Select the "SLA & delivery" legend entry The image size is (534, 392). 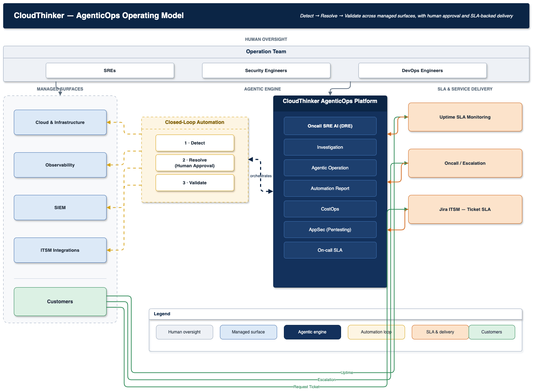pos(440,332)
